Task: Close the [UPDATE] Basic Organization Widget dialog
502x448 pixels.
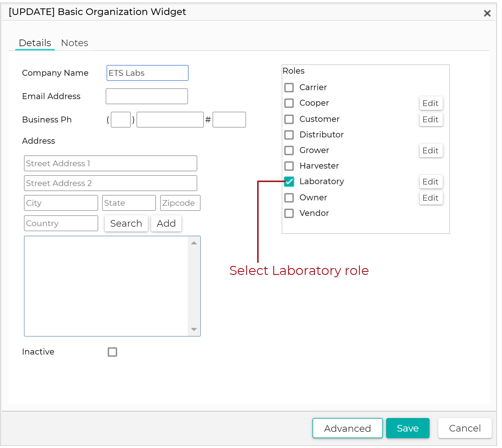Action: click(487, 13)
